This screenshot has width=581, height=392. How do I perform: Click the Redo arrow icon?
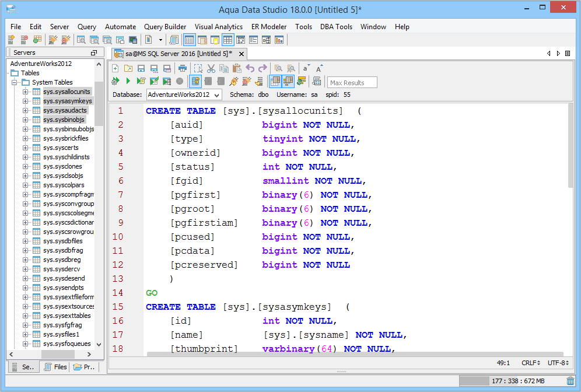(x=262, y=68)
